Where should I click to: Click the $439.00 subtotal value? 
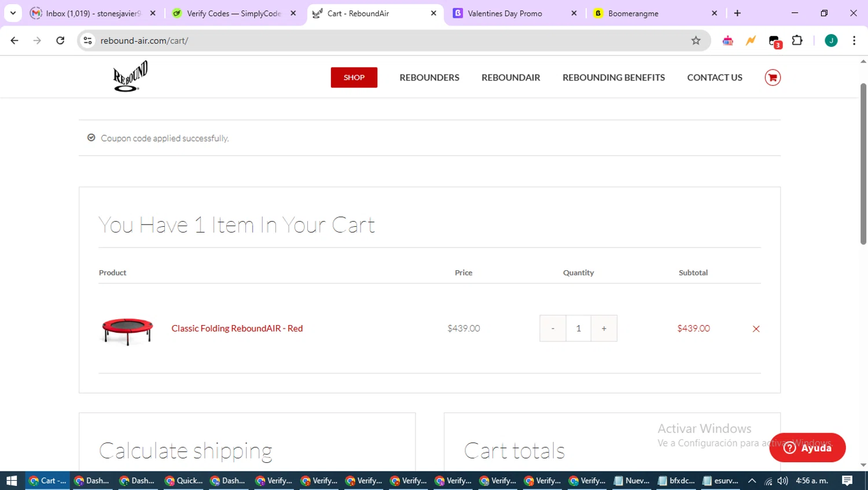(693, 328)
